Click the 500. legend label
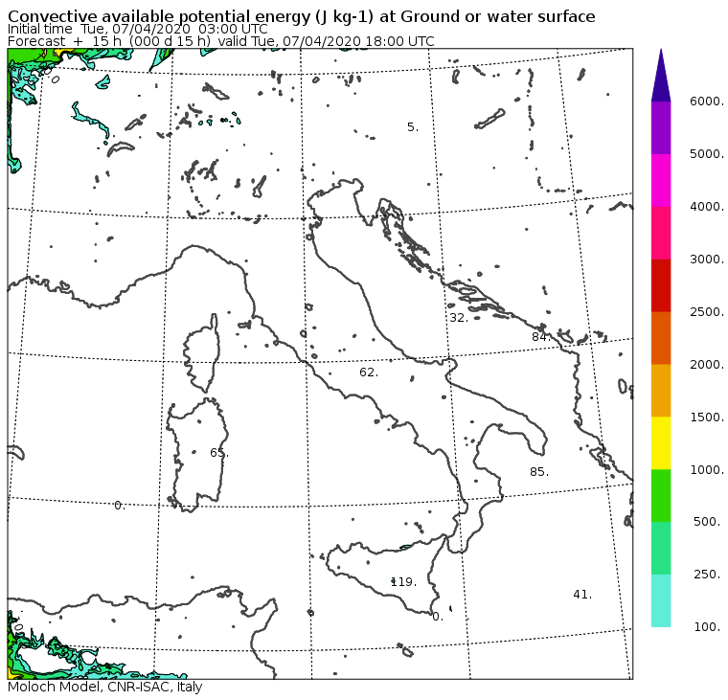 click(x=708, y=522)
